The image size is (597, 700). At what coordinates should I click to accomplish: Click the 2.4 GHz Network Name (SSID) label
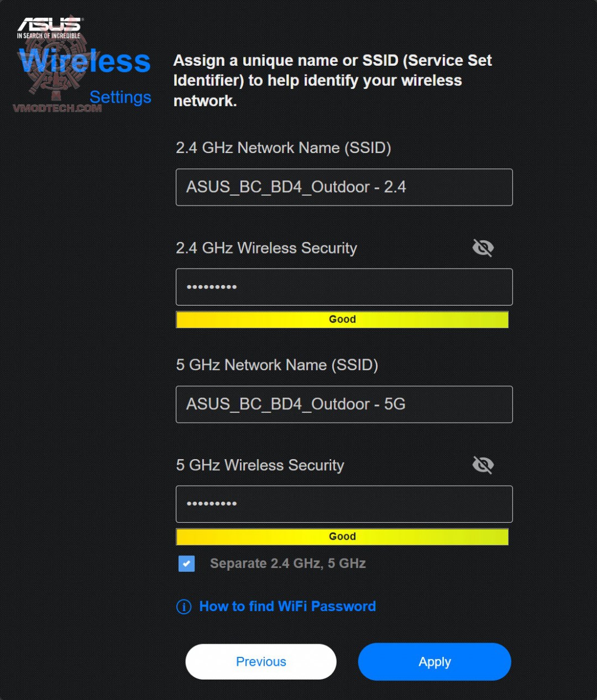pos(283,148)
